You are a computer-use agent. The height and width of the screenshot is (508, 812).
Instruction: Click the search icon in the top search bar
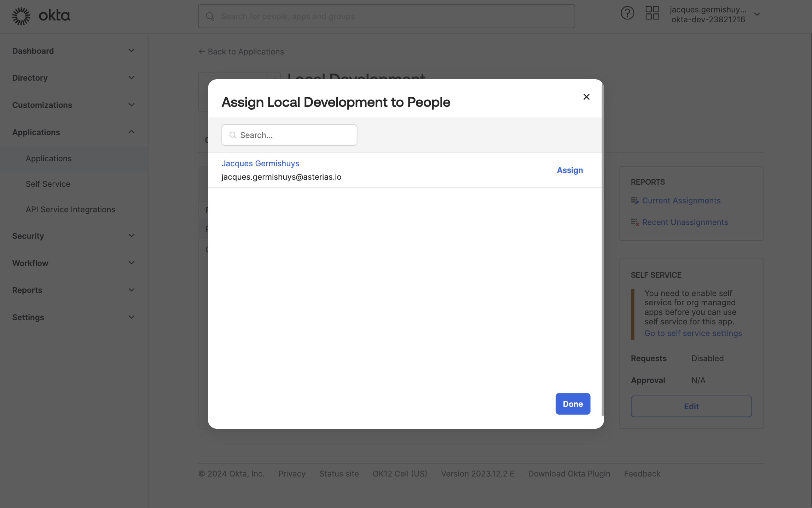(210, 16)
